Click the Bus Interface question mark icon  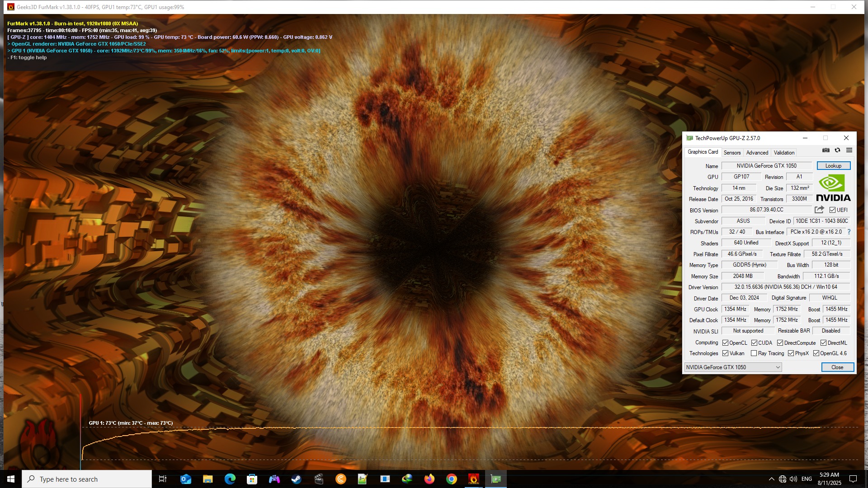coord(849,232)
